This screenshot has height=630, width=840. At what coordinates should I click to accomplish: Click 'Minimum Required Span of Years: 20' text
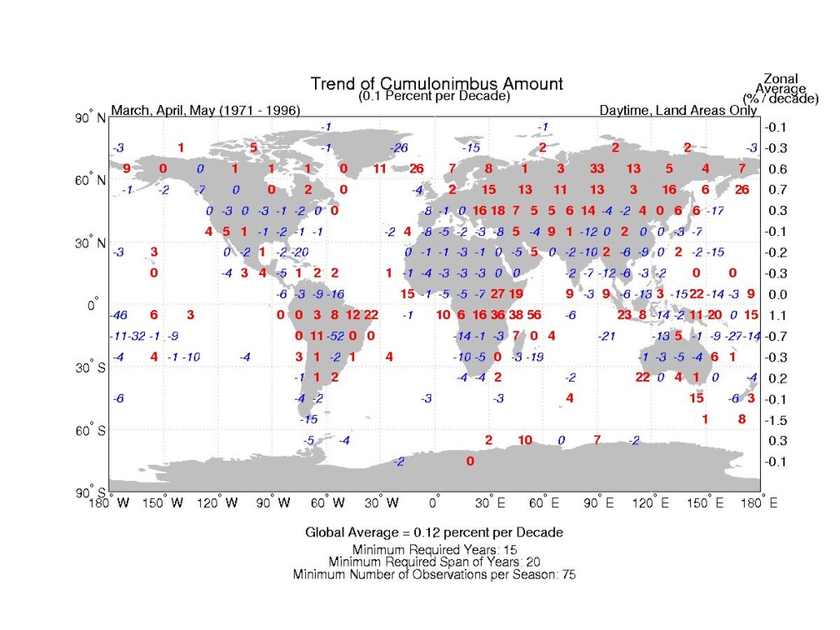(x=433, y=562)
